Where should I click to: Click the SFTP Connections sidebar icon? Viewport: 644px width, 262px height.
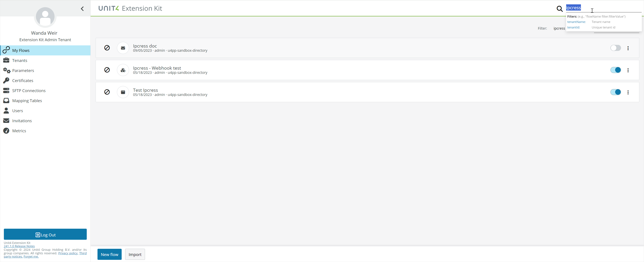click(x=6, y=90)
